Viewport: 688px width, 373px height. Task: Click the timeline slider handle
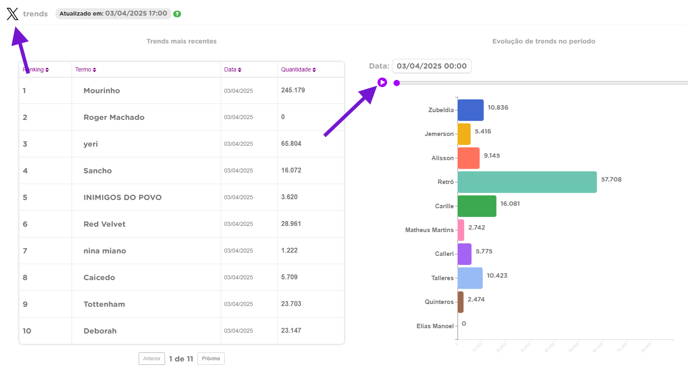coord(397,82)
